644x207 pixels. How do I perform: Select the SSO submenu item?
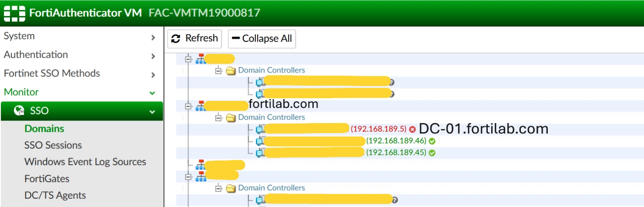(x=81, y=111)
